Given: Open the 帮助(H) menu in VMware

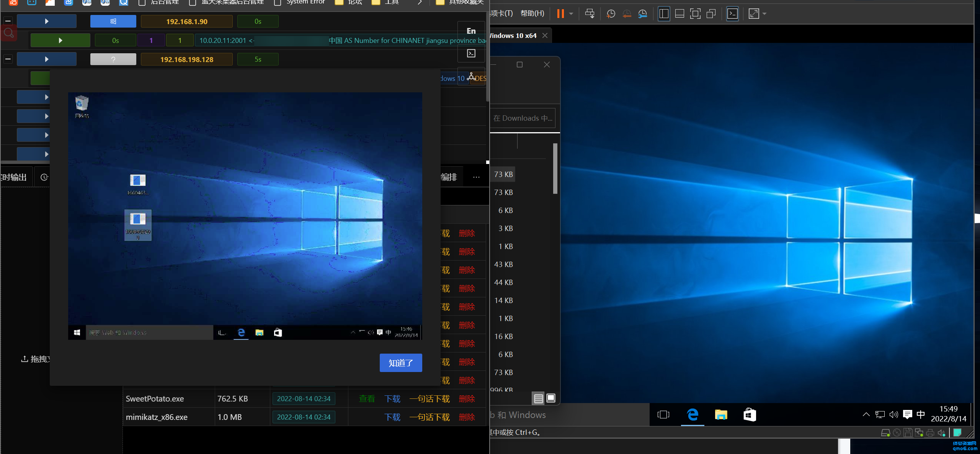Looking at the screenshot, I should tap(532, 13).
